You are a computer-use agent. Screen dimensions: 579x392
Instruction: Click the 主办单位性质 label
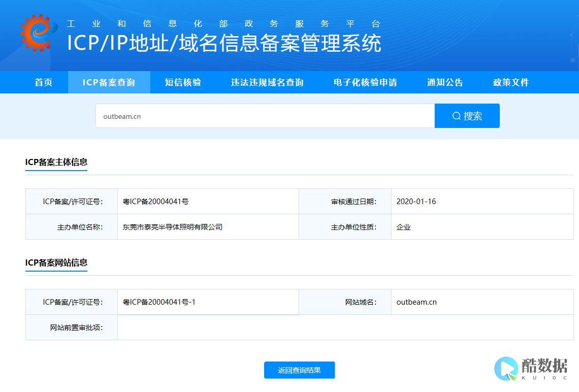click(354, 227)
